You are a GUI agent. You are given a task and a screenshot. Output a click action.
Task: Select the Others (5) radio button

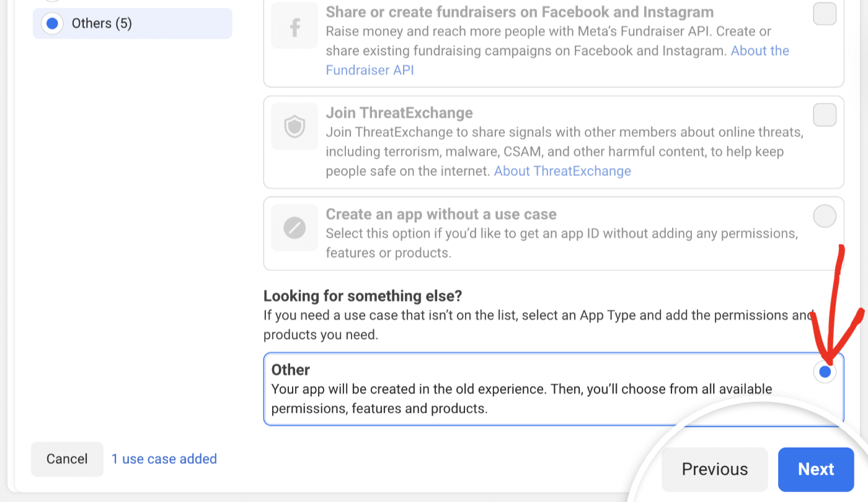(52, 23)
